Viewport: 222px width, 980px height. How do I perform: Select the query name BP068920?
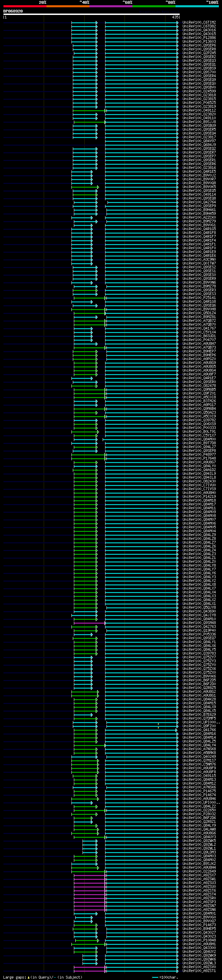click(13, 11)
